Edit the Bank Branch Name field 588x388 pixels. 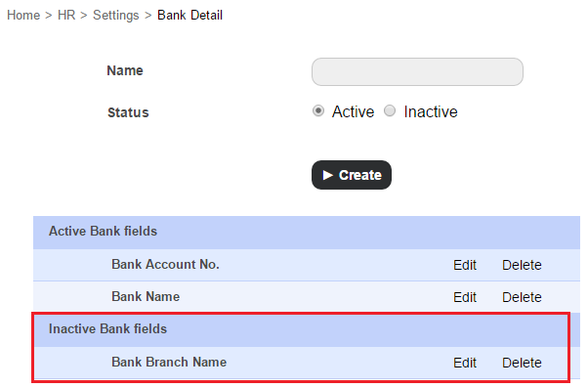(465, 363)
